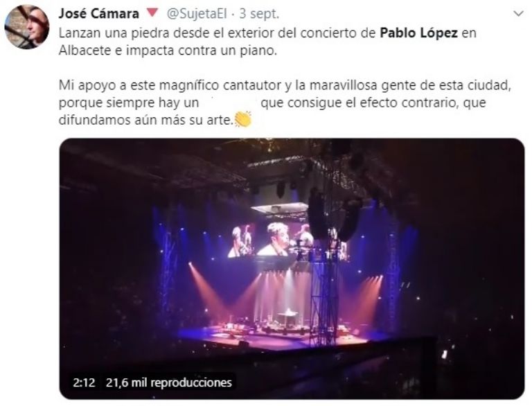This screenshot has height=406, width=532.
Task: Click the bold "Pablo López" text
Action: point(418,33)
